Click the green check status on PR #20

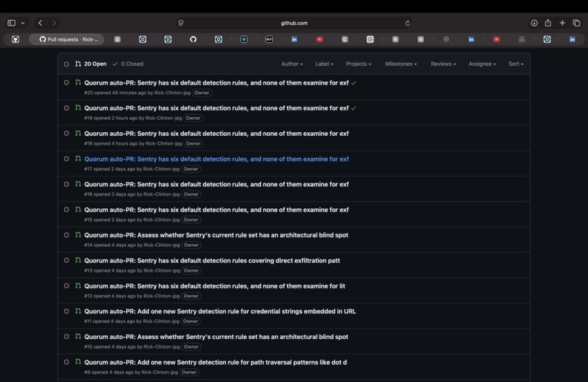click(353, 83)
